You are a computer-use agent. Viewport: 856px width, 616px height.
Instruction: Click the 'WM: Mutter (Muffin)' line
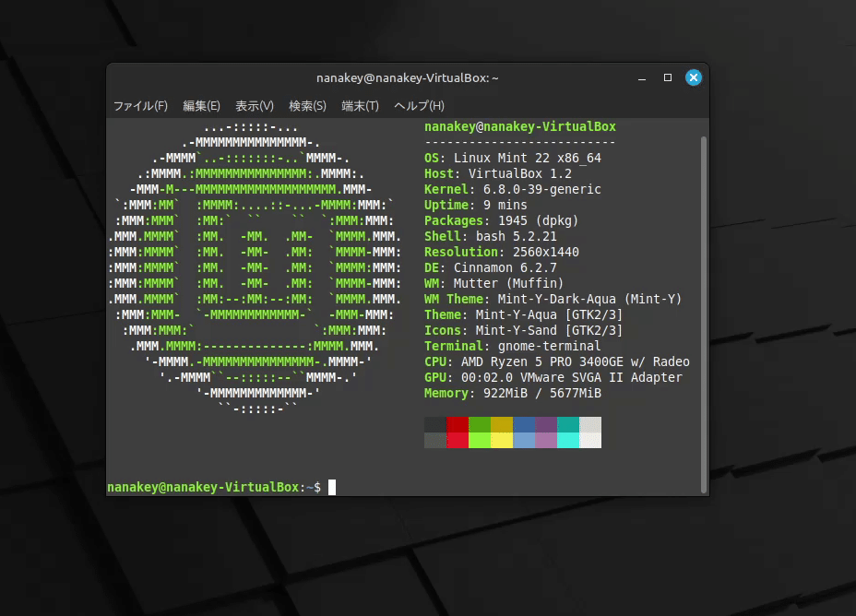pos(493,284)
